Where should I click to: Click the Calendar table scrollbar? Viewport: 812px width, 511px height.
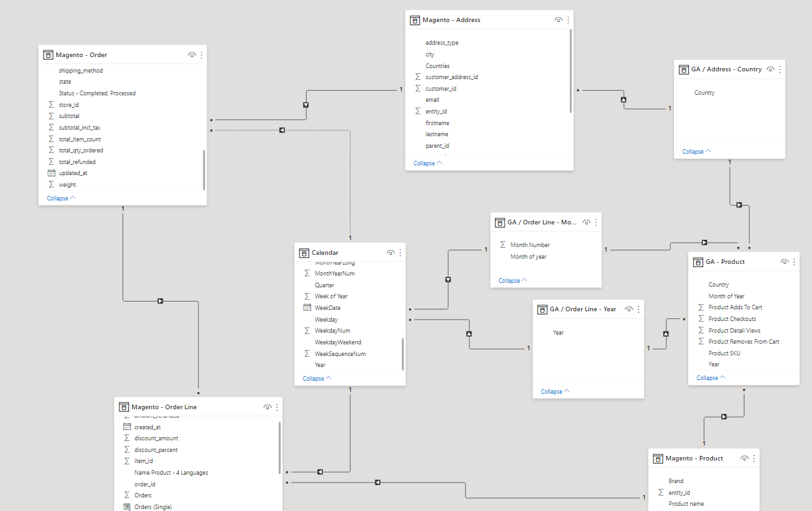pyautogui.click(x=403, y=353)
